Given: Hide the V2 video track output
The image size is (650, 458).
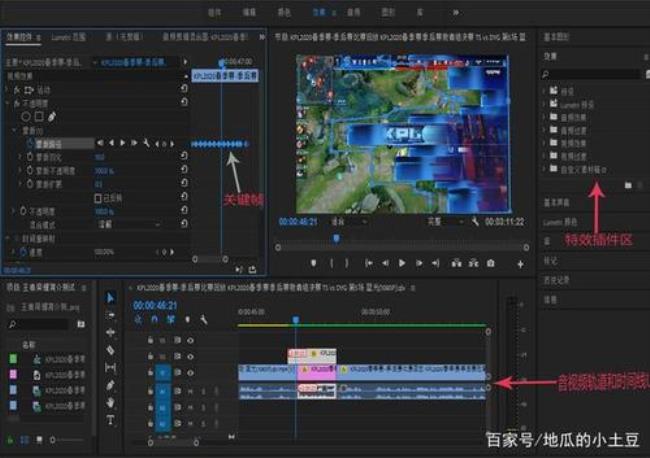Looking at the screenshot, I should click(190, 356).
